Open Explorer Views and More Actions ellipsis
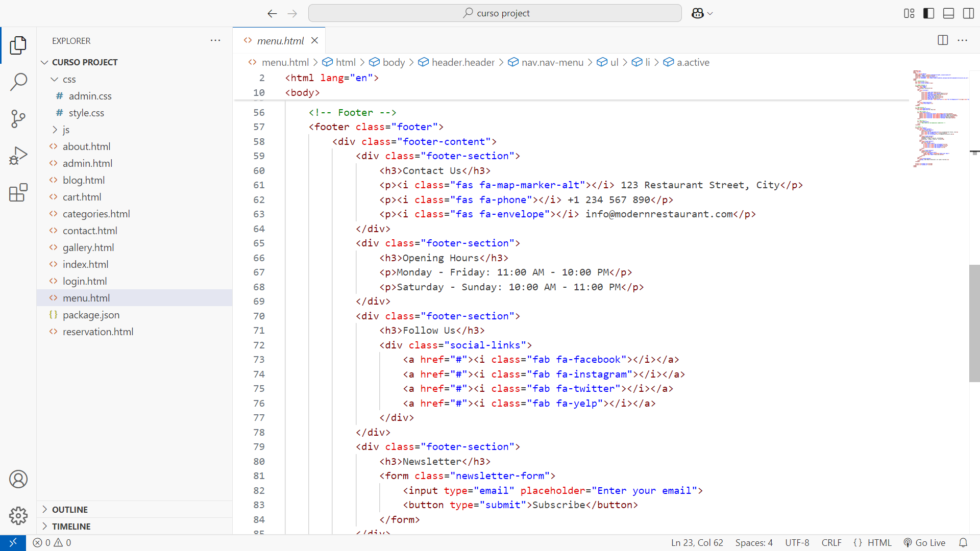The height and width of the screenshot is (551, 980). point(215,40)
